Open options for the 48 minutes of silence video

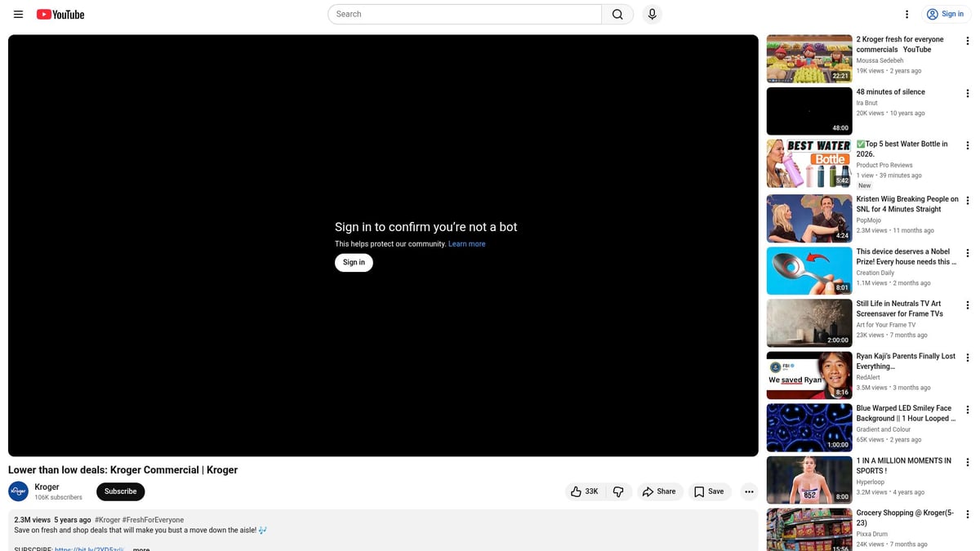coord(968,94)
